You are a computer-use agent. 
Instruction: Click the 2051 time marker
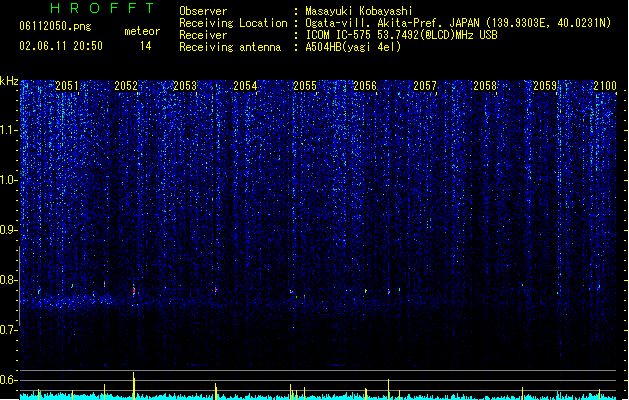67,86
